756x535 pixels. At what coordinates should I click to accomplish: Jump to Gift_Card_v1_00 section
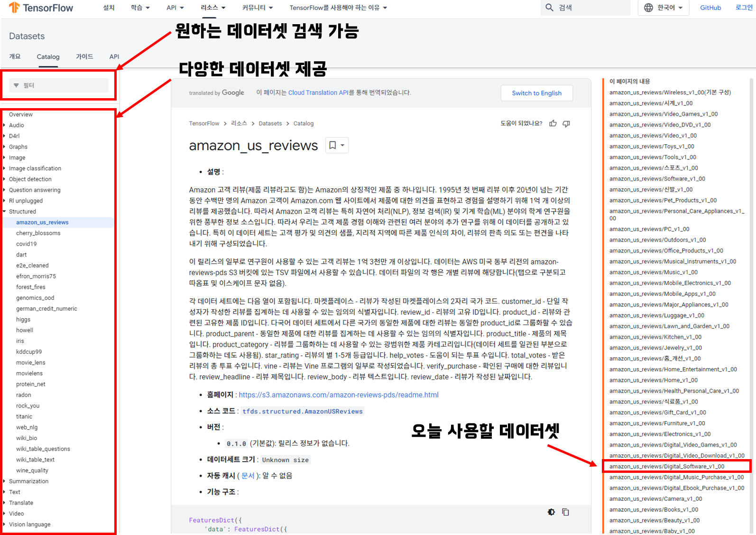point(658,413)
